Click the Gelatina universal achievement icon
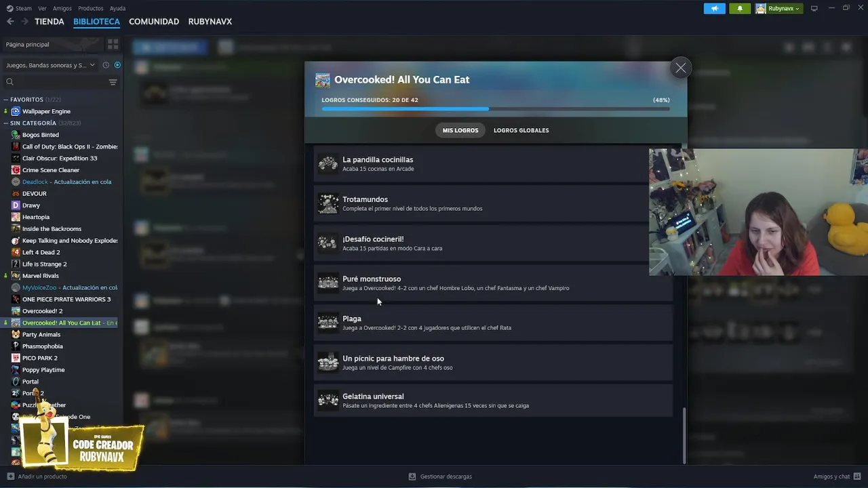This screenshot has width=868, height=488. pos(328,401)
